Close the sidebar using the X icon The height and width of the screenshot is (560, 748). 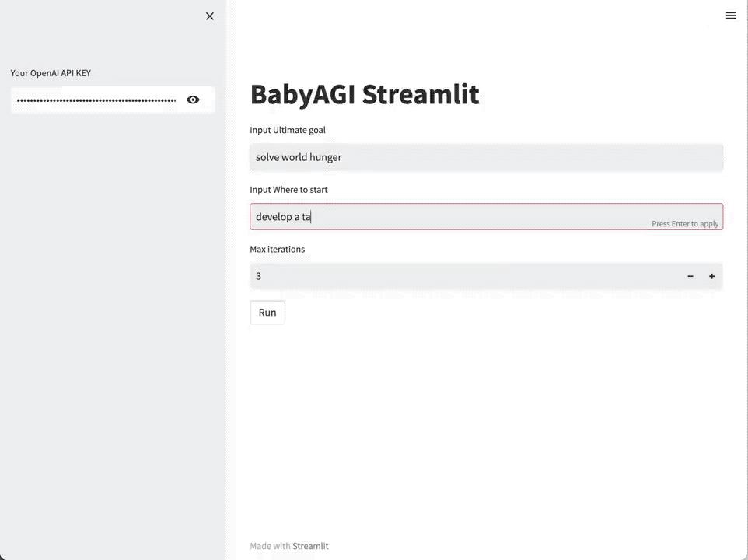209,16
